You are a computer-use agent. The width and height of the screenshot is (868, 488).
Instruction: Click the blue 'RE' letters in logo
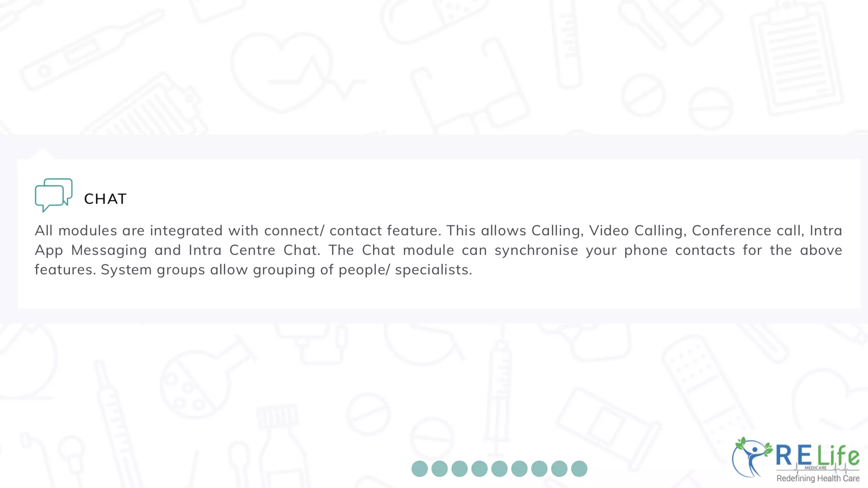[794, 456]
